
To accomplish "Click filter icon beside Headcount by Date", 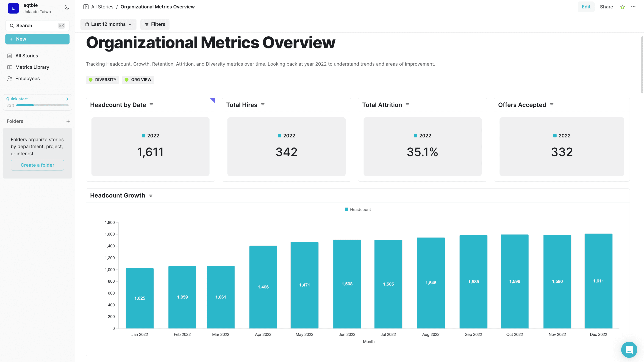I will (151, 105).
